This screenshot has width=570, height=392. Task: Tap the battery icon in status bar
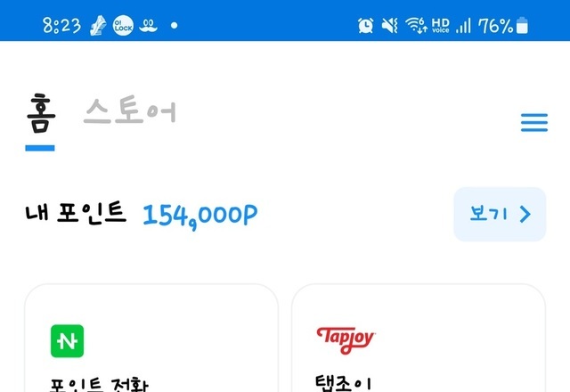(522, 26)
